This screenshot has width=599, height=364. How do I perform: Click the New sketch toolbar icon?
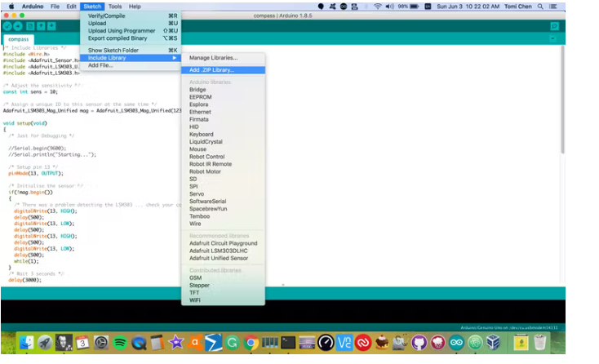tap(30, 26)
